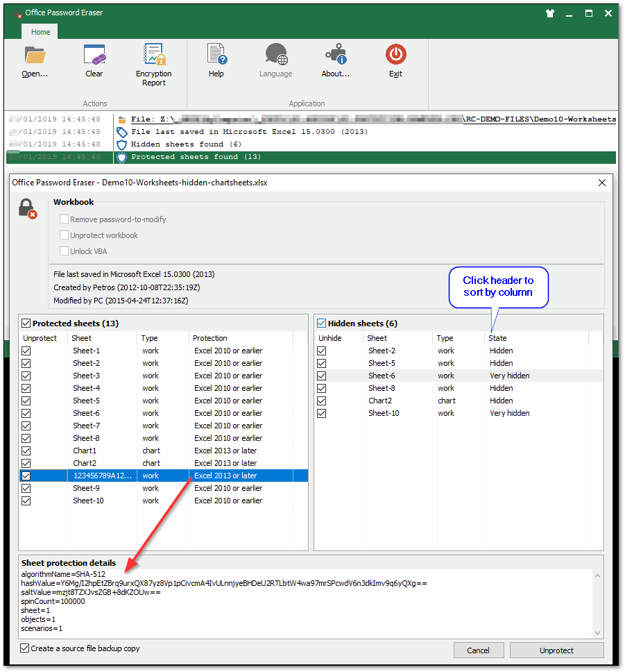Screen dimensions: 625x672
Task: Select the 123456789A12... protected sheet row
Action: [x=164, y=476]
